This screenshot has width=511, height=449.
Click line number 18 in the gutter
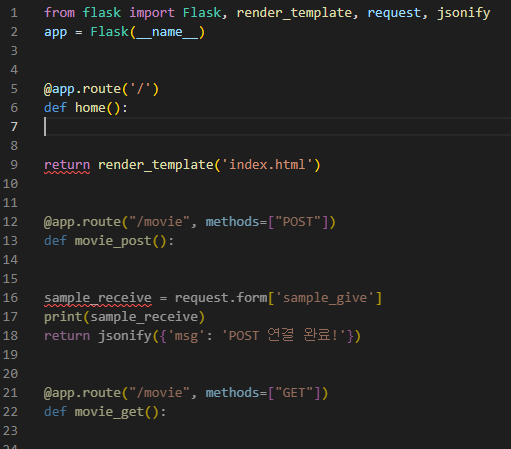(x=10, y=336)
